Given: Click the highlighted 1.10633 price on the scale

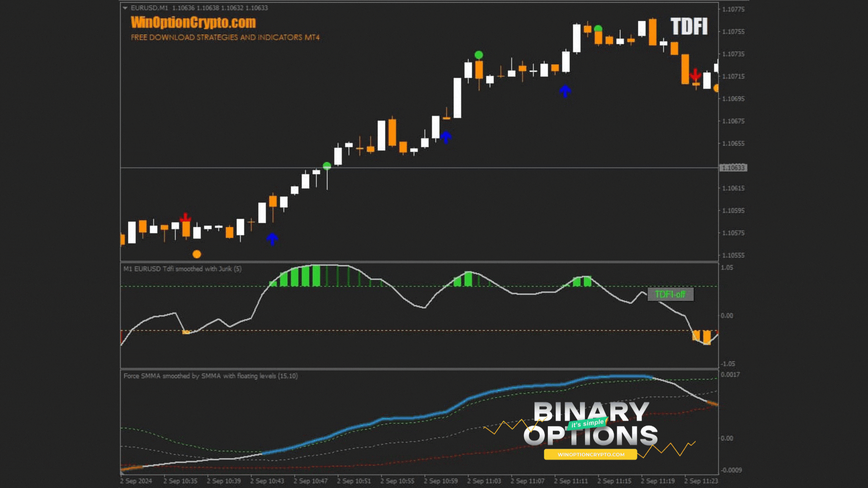Looking at the screenshot, I should tap(734, 168).
